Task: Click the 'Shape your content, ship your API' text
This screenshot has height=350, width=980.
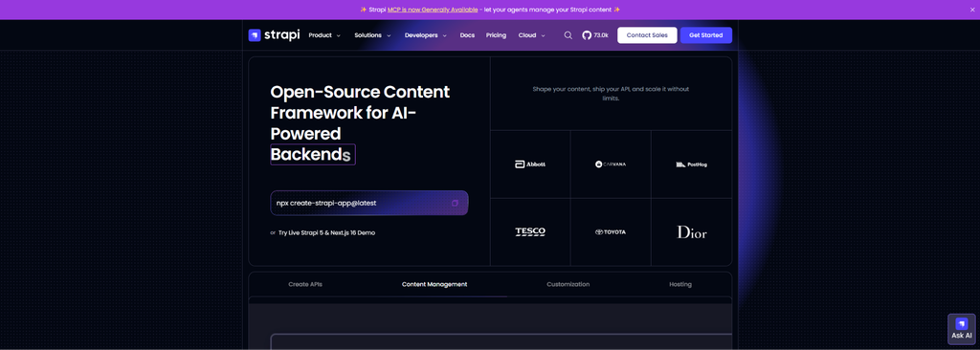Action: coord(611,94)
